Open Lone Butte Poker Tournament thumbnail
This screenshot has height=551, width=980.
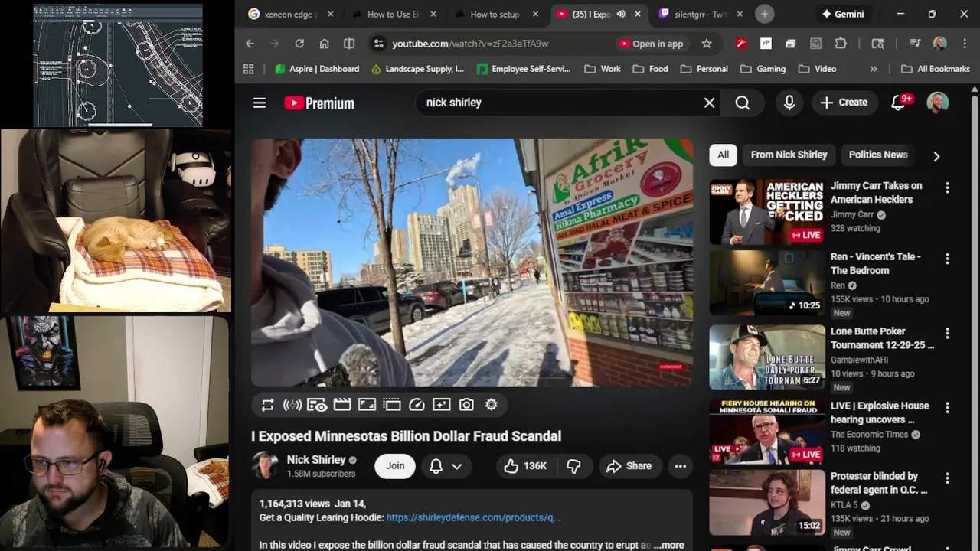coord(767,357)
